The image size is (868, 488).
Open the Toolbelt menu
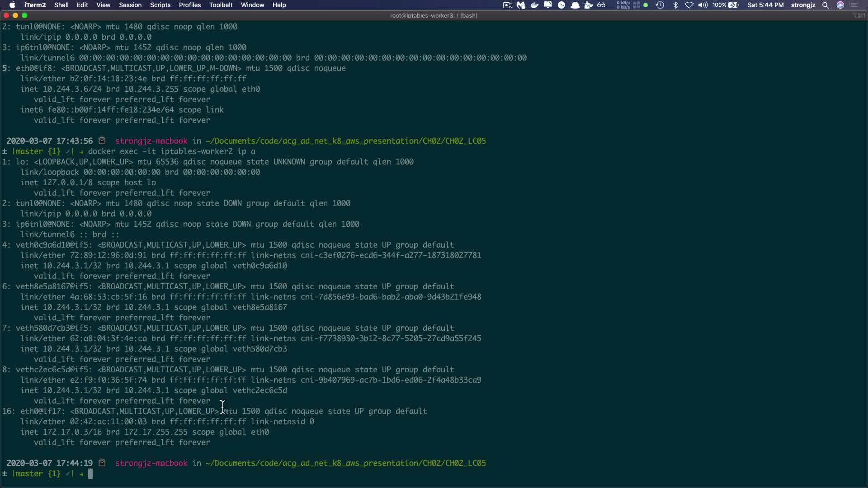[221, 5]
